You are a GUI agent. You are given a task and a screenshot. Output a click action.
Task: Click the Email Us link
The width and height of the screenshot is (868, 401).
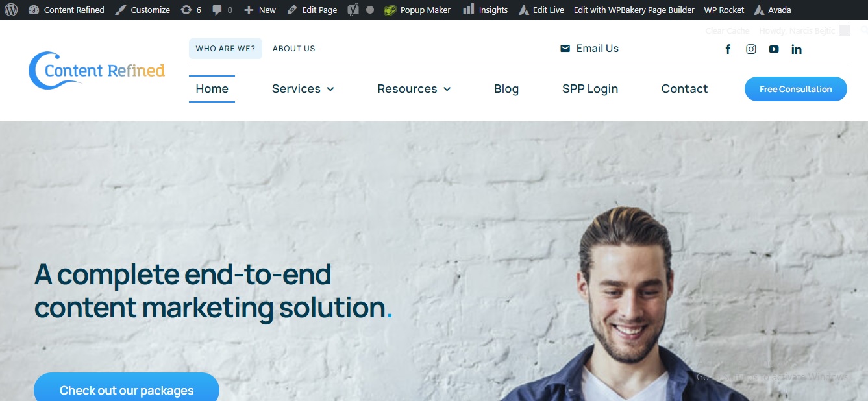pos(589,49)
